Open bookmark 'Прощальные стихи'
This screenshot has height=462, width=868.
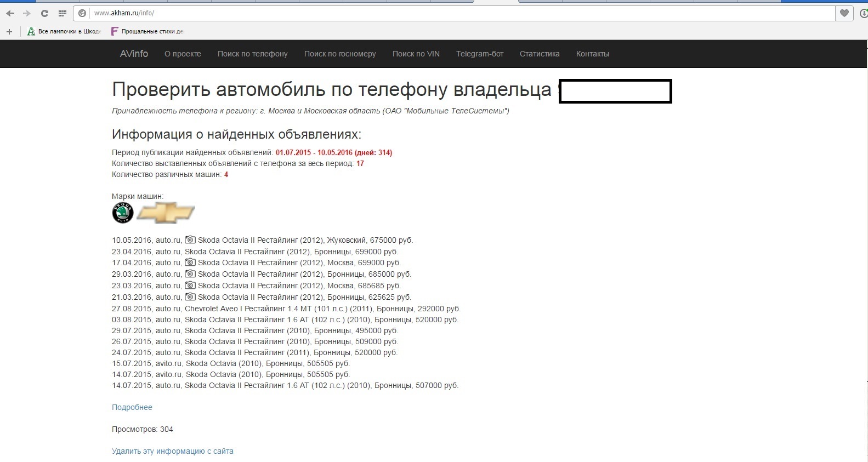pos(147,32)
